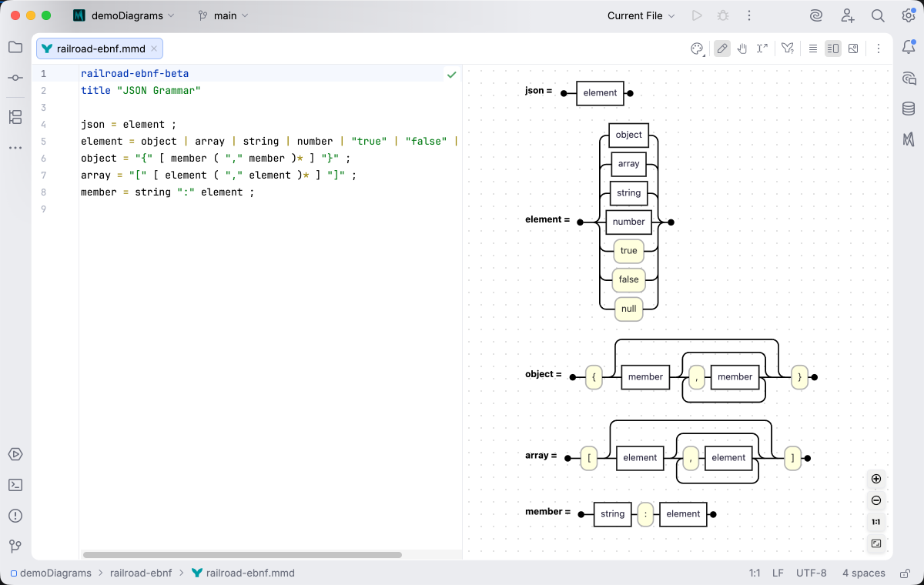Click 'object =' label in diagram
The width and height of the screenshot is (924, 585).
tap(544, 374)
